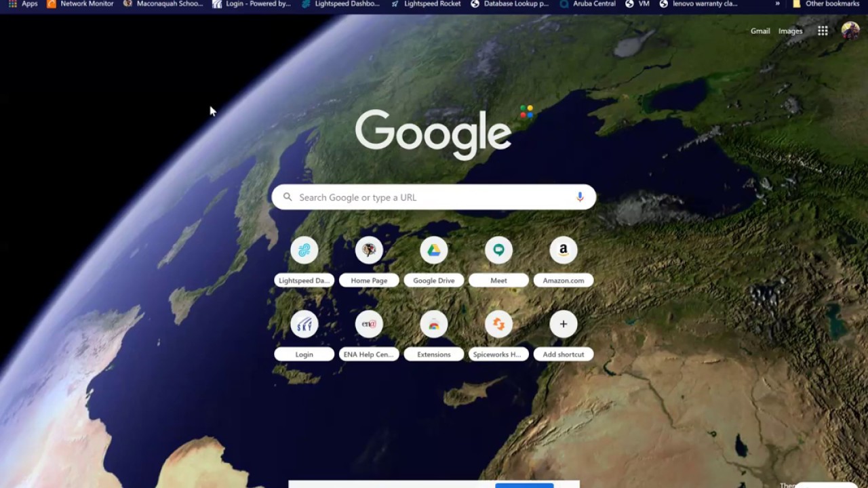
Task: Open the Home Page shortcut tile
Action: tap(369, 262)
